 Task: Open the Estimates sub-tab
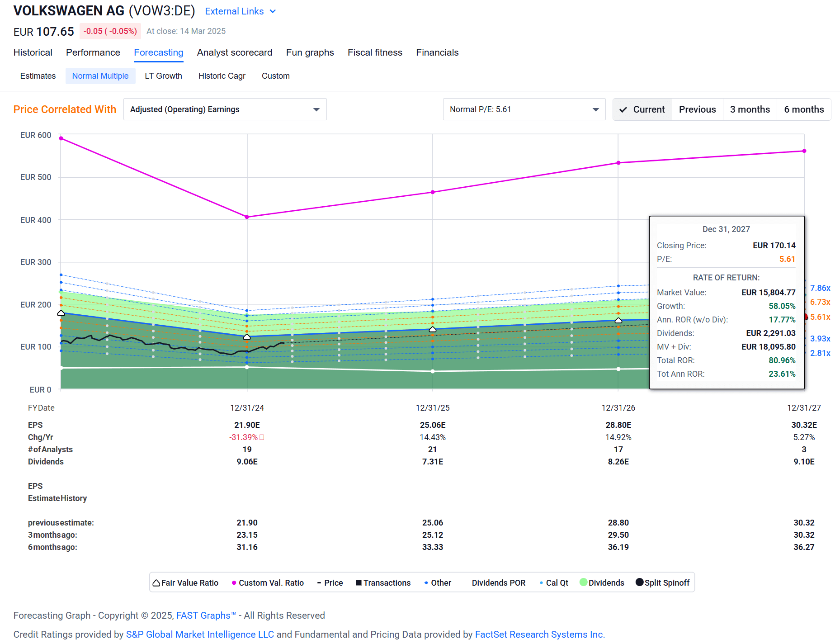(x=38, y=76)
